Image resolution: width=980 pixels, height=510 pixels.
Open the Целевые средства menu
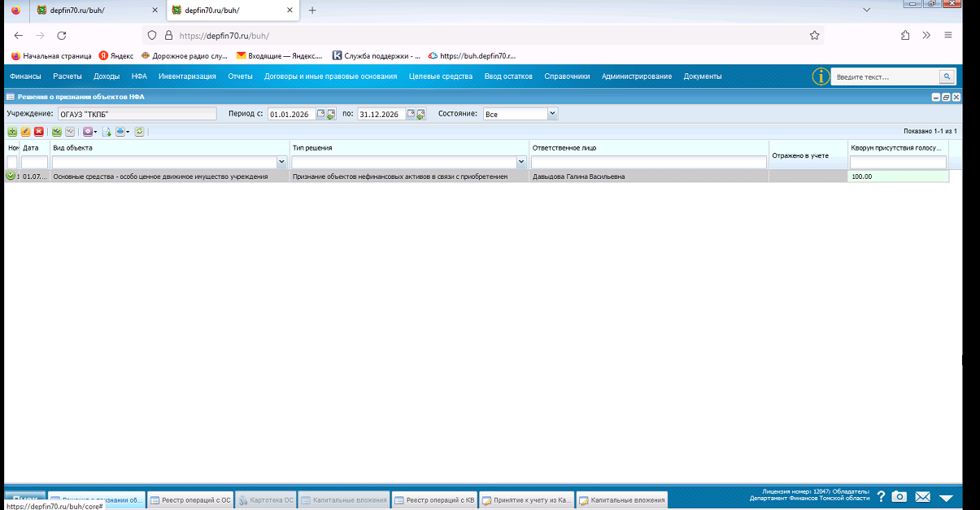pos(440,76)
